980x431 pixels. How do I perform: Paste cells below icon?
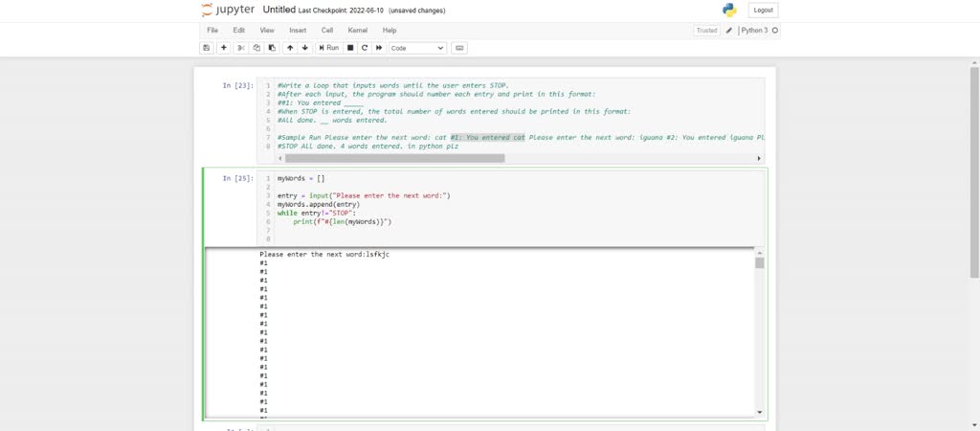pyautogui.click(x=272, y=48)
